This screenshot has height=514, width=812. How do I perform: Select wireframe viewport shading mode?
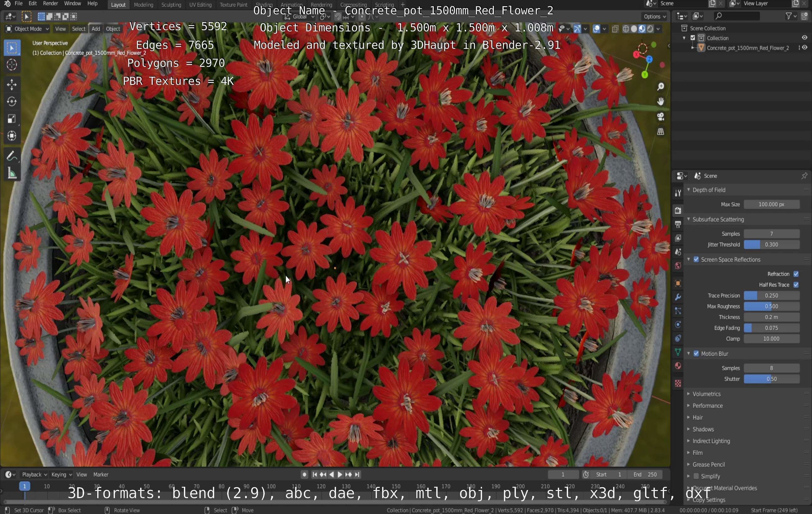tap(626, 29)
